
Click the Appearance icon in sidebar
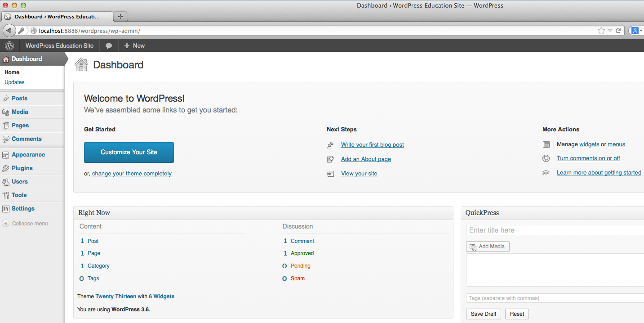[6, 155]
